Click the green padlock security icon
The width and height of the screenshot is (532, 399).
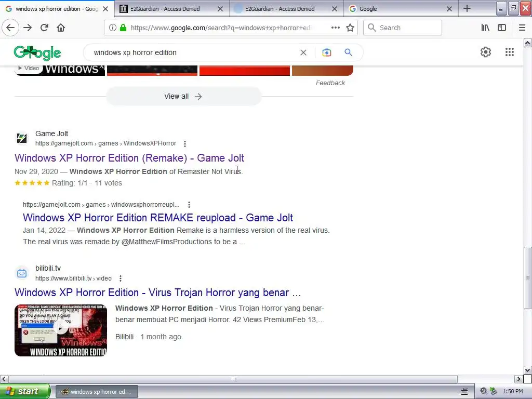tap(123, 28)
